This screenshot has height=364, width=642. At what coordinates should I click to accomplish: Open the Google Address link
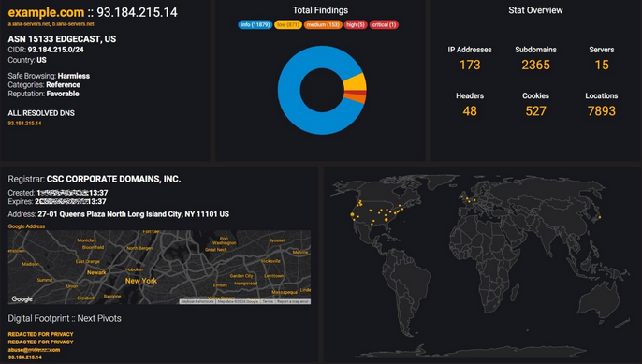(26, 226)
